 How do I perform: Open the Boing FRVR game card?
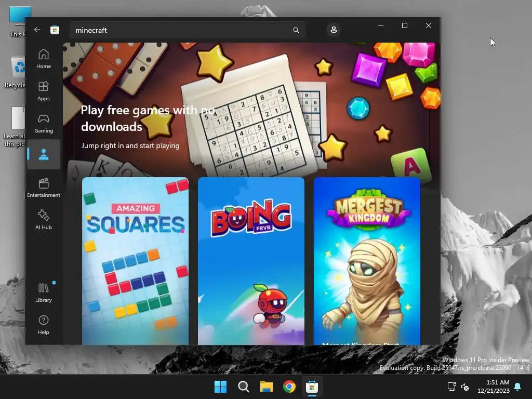click(x=251, y=261)
